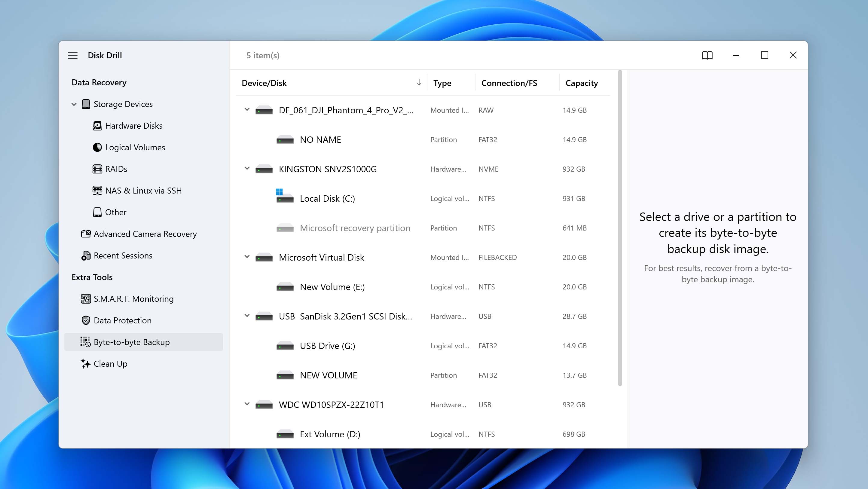Minimize the Disk Drill window
The width and height of the screenshot is (868, 489).
(736, 55)
